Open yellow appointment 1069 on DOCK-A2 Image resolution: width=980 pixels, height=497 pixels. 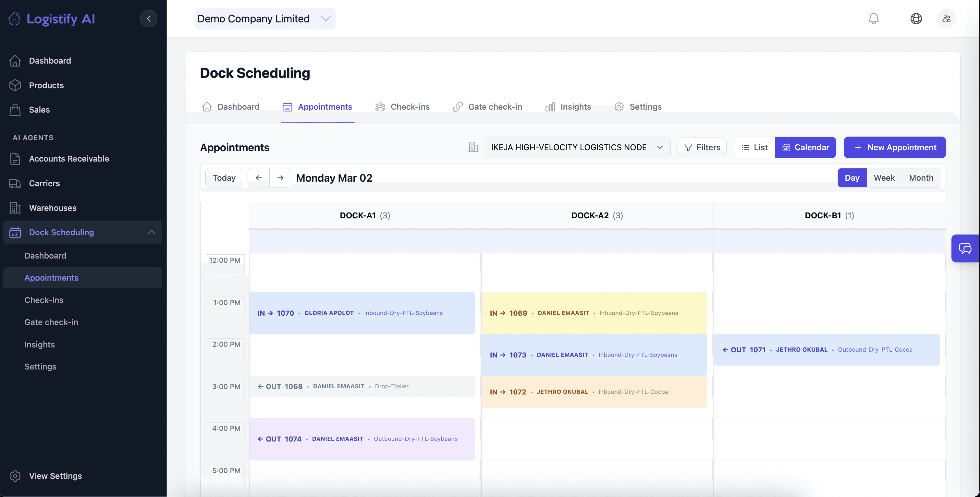point(594,313)
